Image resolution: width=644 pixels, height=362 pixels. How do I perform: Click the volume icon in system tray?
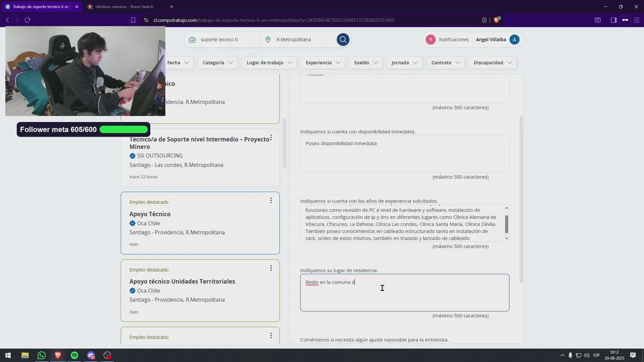[587, 355]
